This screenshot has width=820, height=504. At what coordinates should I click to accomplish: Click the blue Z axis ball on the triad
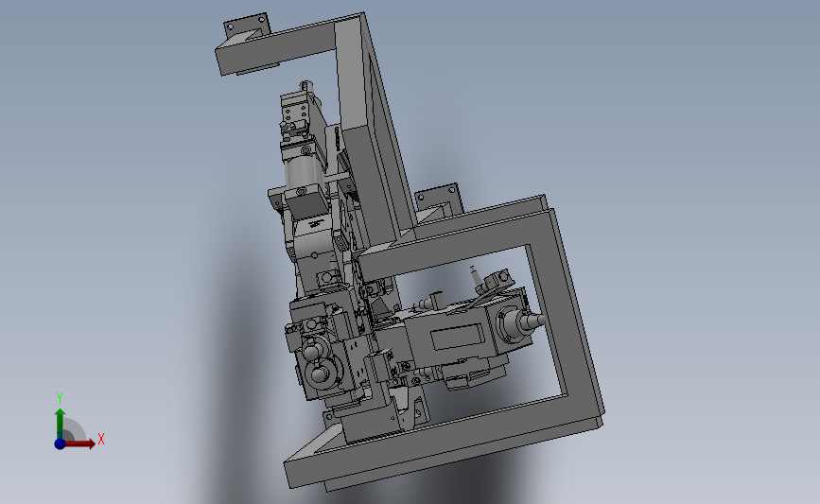pyautogui.click(x=60, y=443)
